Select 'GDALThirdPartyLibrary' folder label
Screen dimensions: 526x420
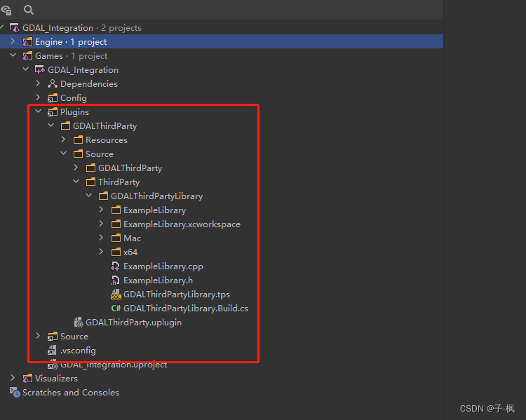pyautogui.click(x=156, y=196)
